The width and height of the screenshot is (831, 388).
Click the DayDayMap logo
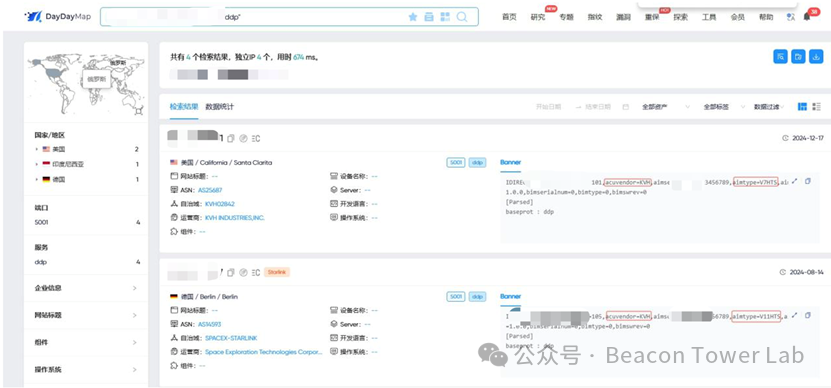click(57, 16)
